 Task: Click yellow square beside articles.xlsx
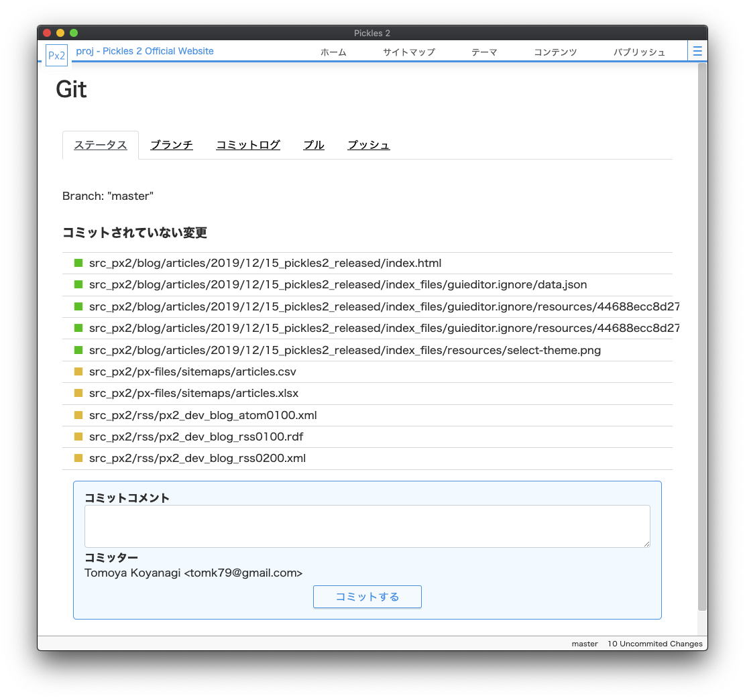[78, 393]
